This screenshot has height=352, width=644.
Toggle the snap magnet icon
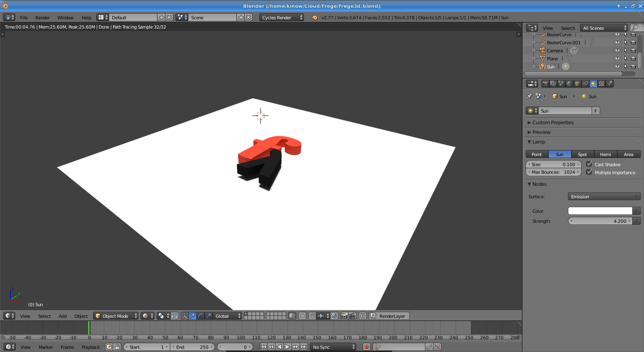(x=312, y=316)
